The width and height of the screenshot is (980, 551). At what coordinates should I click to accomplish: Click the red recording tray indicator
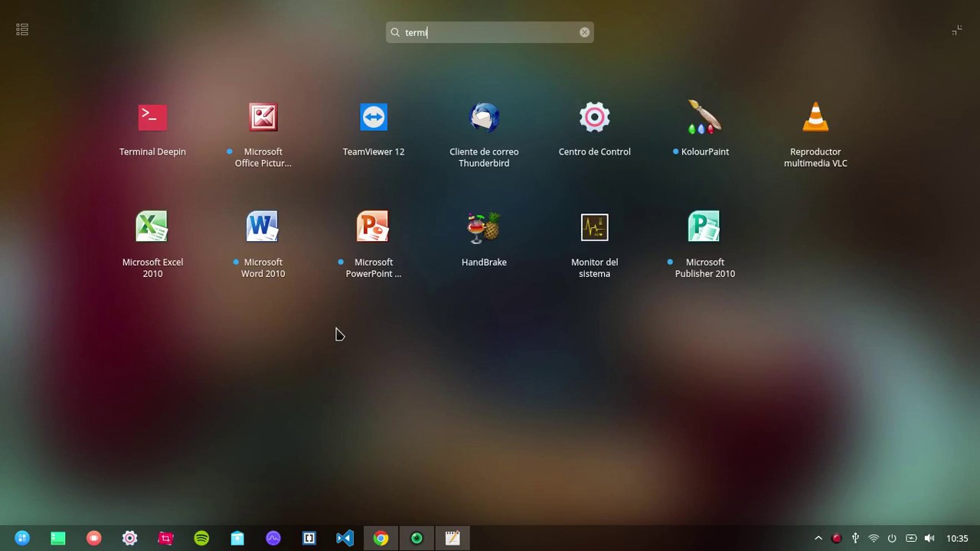tap(837, 539)
